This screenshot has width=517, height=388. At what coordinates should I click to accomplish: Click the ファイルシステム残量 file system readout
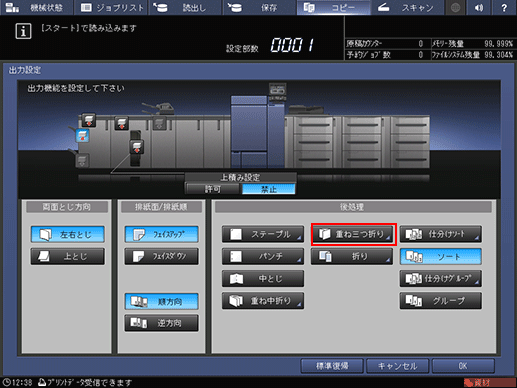point(473,54)
